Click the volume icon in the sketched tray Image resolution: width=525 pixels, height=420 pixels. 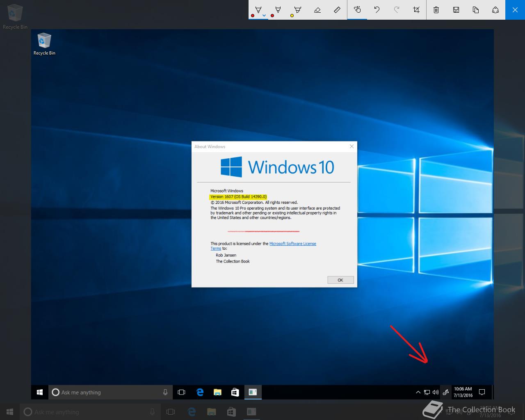pyautogui.click(x=436, y=393)
